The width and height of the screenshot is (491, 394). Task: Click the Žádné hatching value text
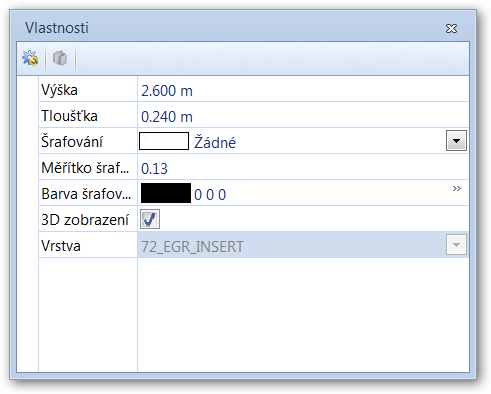click(215, 143)
